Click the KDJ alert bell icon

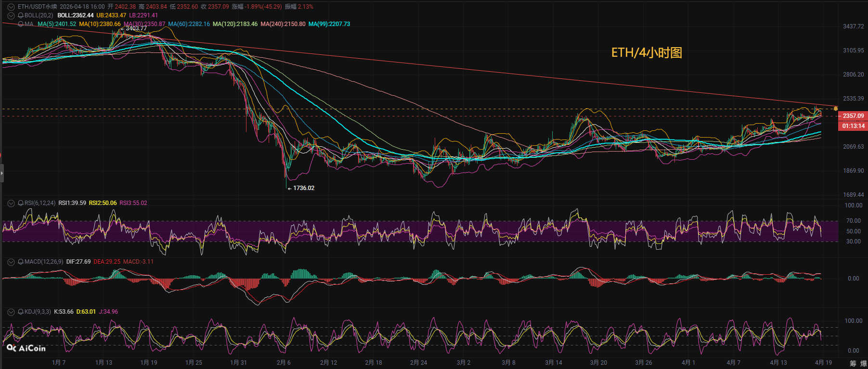coord(21,312)
